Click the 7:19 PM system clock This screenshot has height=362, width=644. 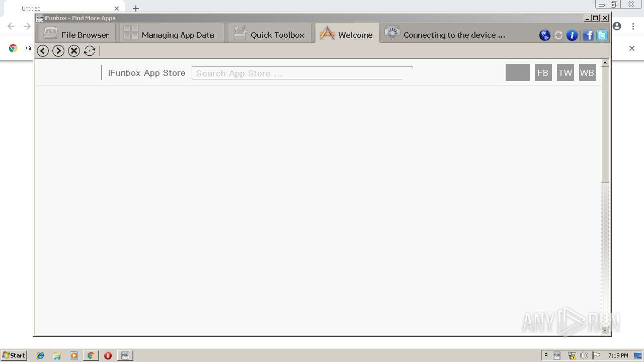(618, 355)
